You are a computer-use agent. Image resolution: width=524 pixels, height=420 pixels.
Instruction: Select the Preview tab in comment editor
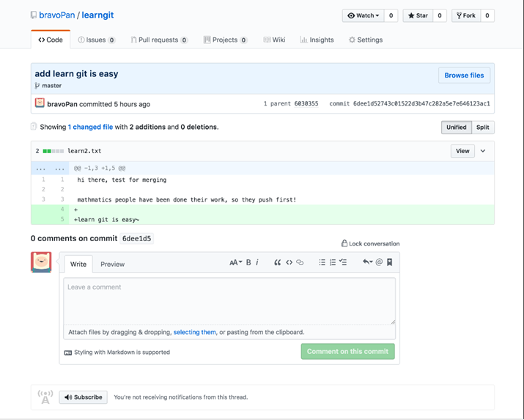(x=113, y=264)
